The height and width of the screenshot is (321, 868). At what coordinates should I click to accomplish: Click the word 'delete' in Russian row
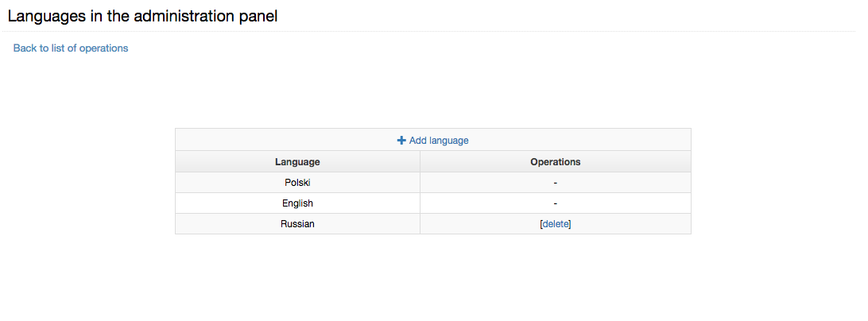click(556, 224)
